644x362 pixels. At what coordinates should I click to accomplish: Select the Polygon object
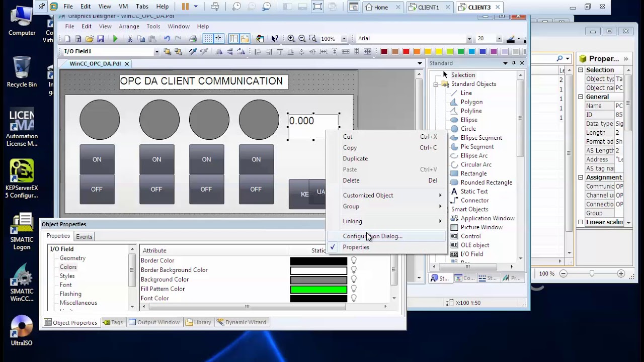(x=471, y=102)
